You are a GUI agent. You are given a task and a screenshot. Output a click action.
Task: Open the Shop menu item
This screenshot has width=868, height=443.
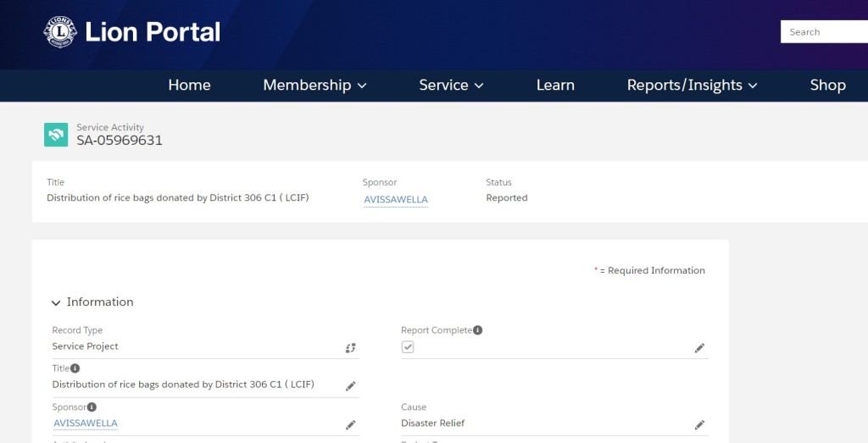[x=827, y=86]
